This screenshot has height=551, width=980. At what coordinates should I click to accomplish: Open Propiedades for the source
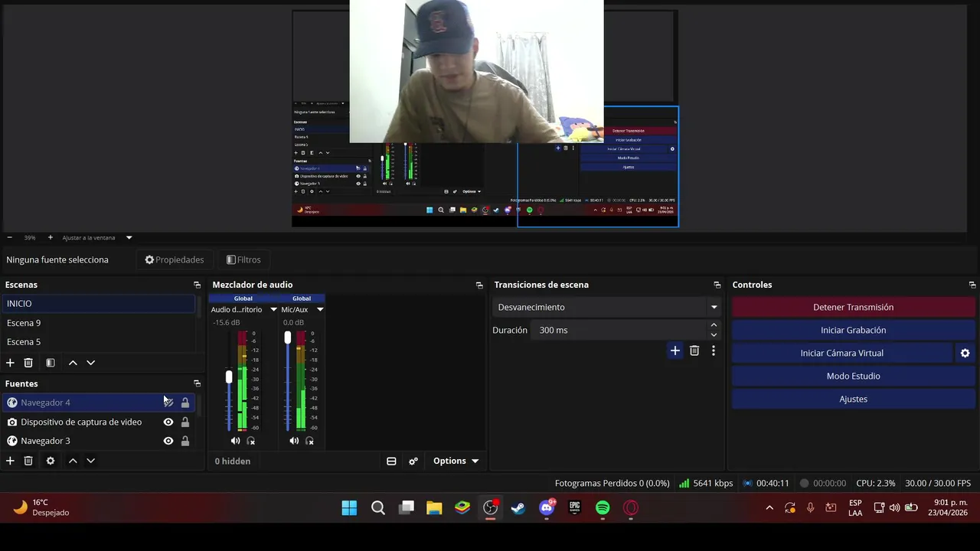175,259
